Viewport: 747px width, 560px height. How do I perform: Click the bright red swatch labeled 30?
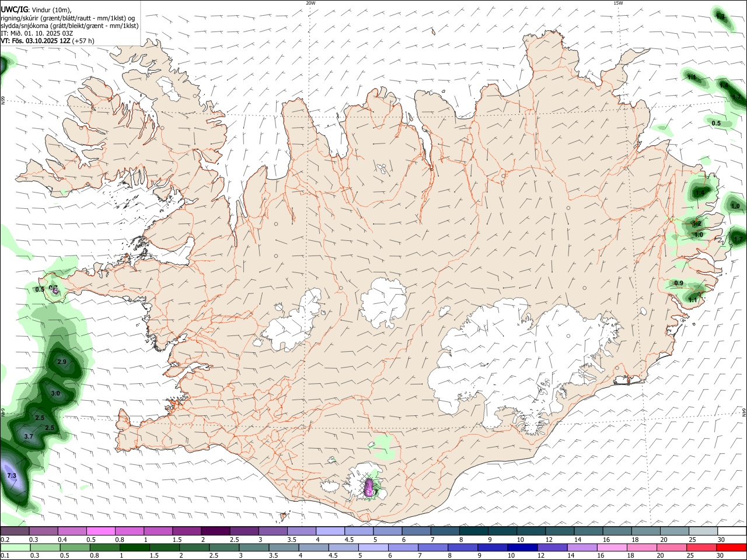pos(731,547)
